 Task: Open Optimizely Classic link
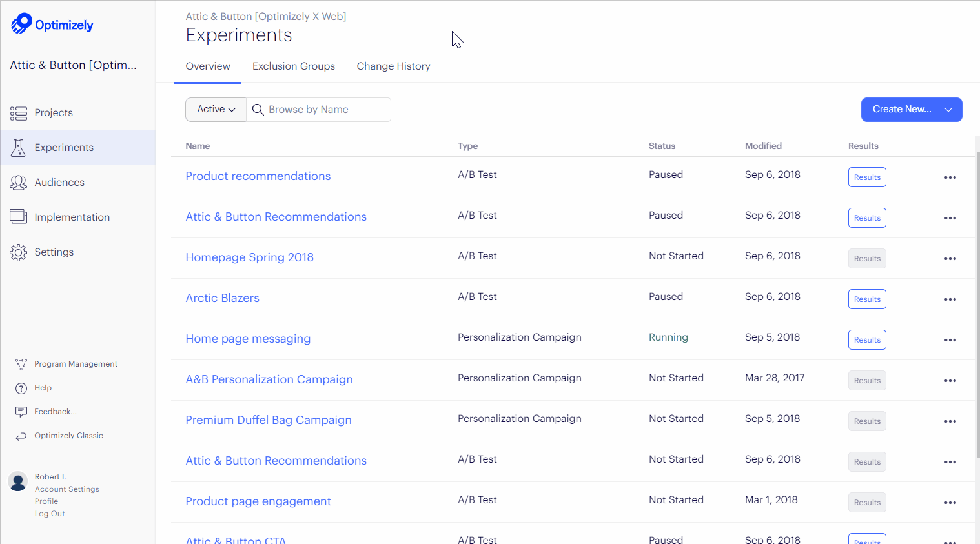(x=68, y=436)
